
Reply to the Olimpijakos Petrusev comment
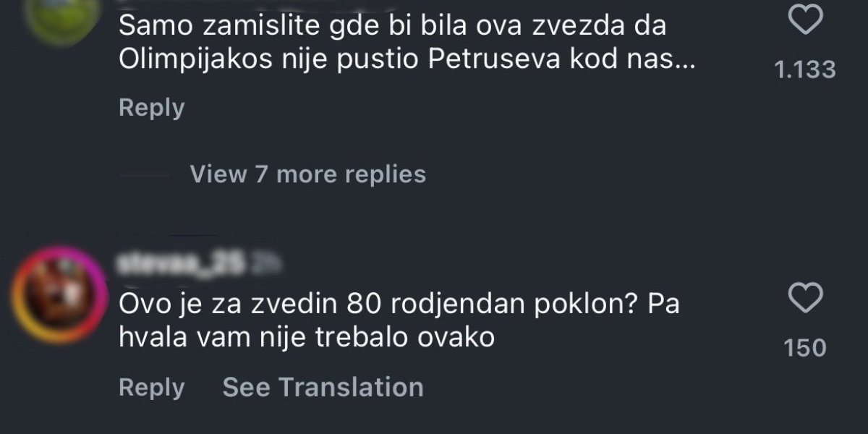(x=151, y=108)
